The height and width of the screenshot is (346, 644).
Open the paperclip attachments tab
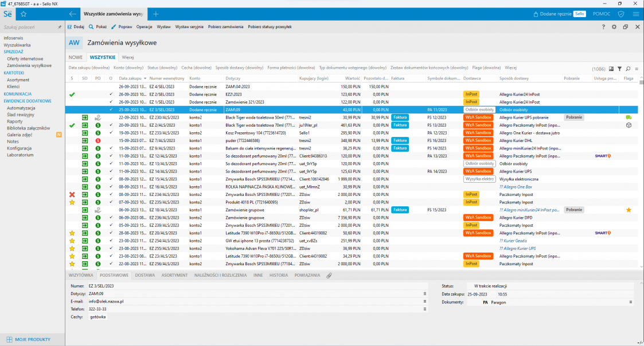(329, 276)
